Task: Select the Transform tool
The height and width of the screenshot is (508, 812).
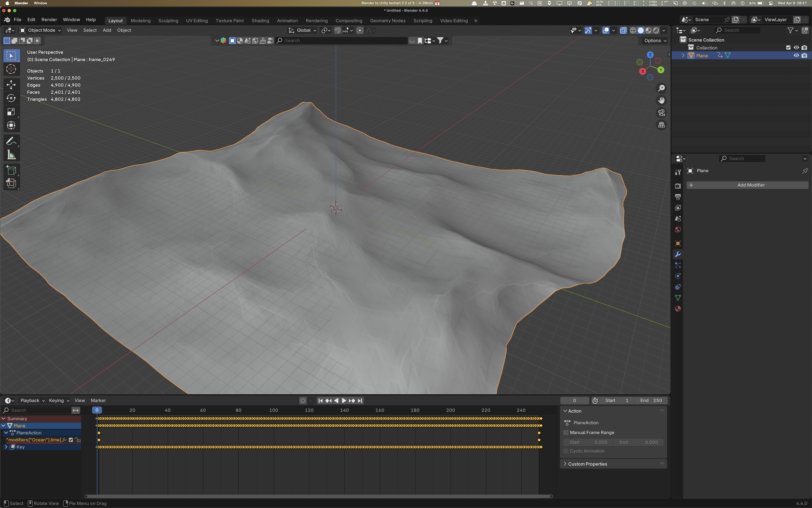Action: point(11,125)
